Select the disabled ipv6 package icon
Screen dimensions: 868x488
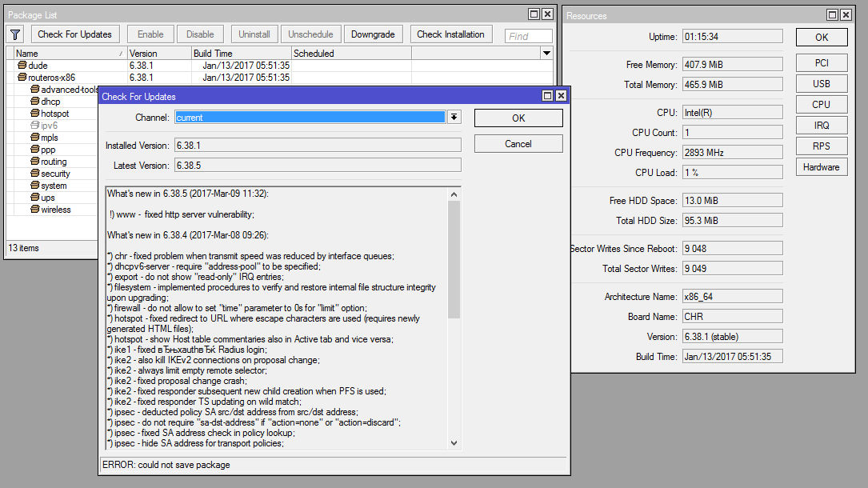coord(35,126)
